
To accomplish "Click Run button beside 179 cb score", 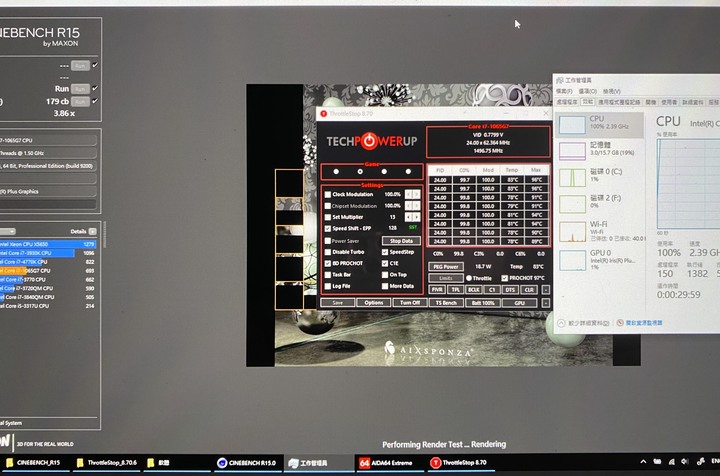I will (x=80, y=101).
